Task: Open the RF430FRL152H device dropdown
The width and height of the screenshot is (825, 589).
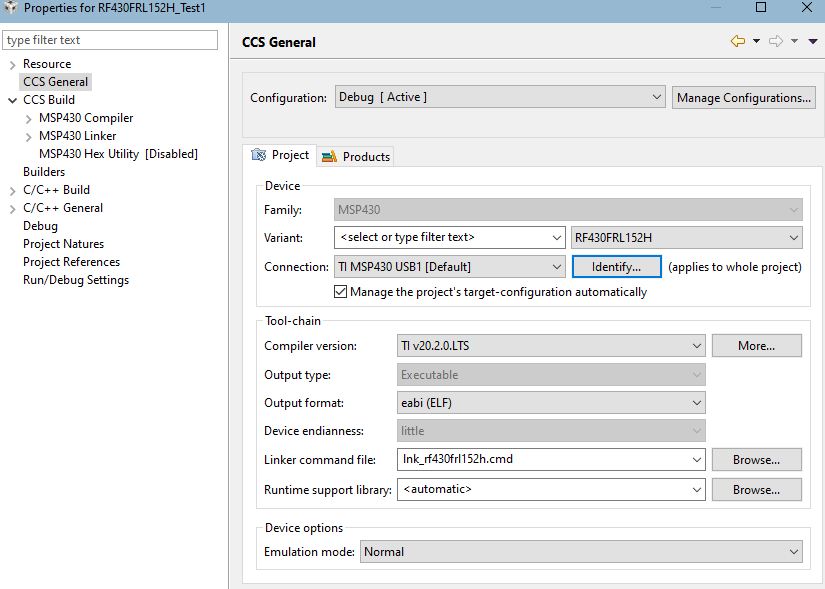Action: (687, 237)
